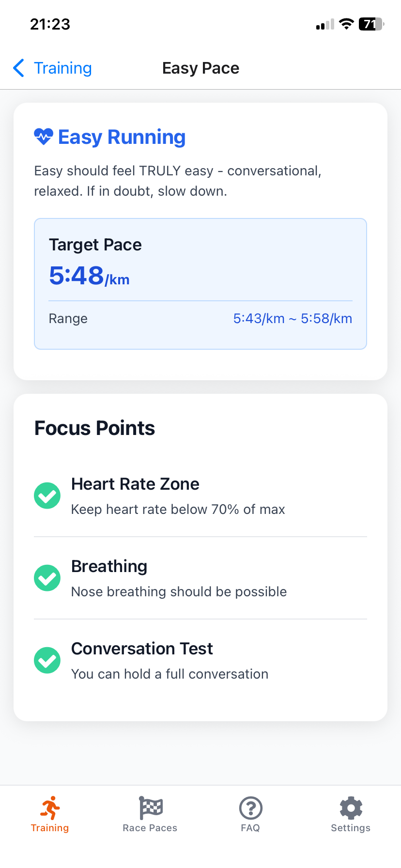
Task: Tap the 5:48/km target pace value
Action: [89, 276]
